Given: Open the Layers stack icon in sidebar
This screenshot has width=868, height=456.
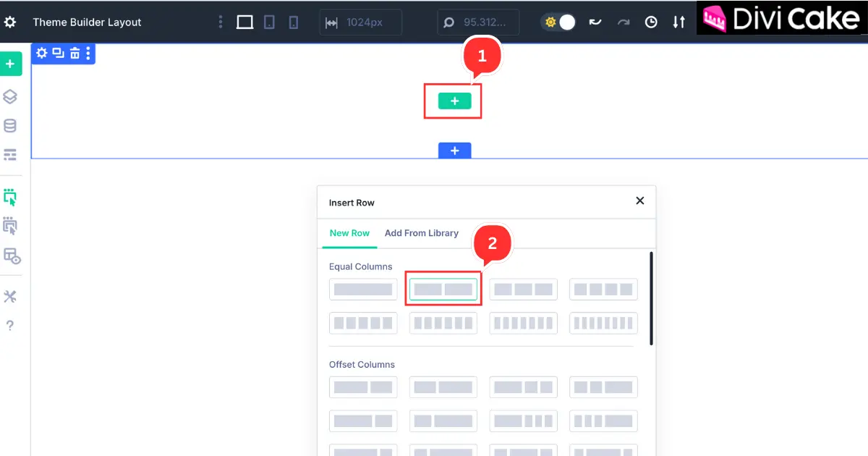Looking at the screenshot, I should pyautogui.click(x=10, y=96).
